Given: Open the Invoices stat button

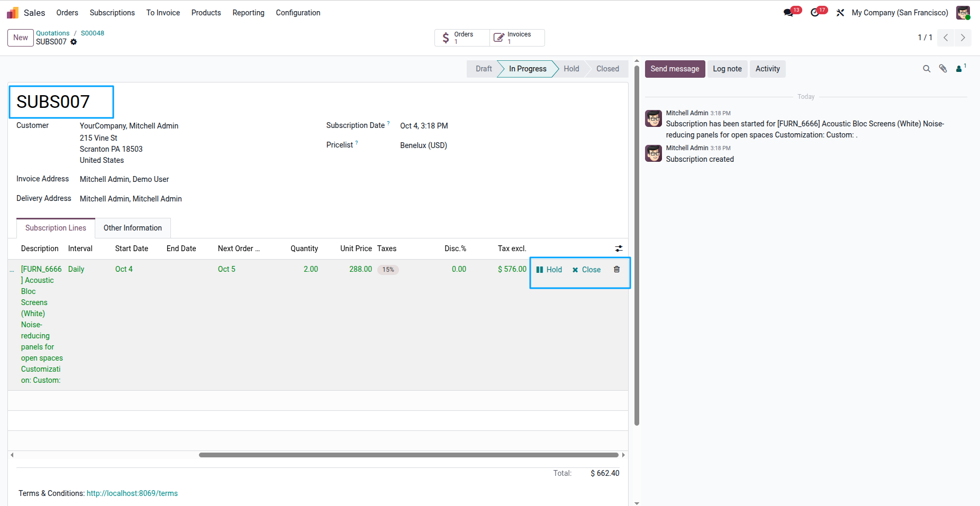Looking at the screenshot, I should pyautogui.click(x=517, y=38).
